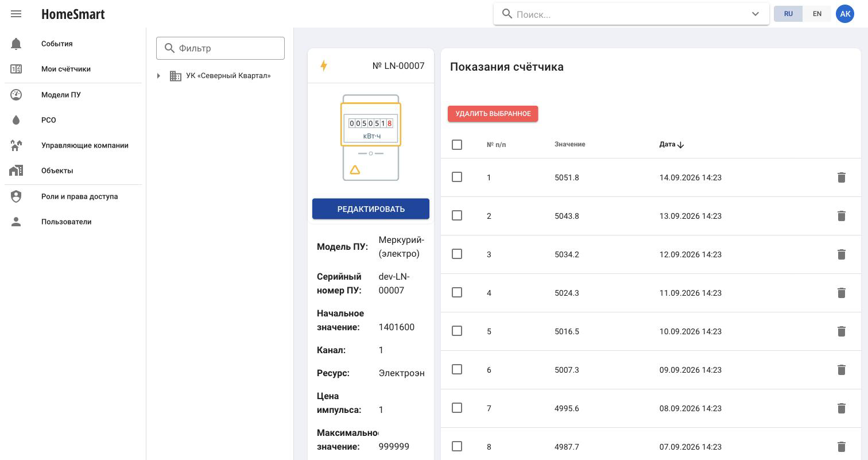Expand УК «Северный Квартал» tree node
The width and height of the screenshot is (868, 460).
158,76
